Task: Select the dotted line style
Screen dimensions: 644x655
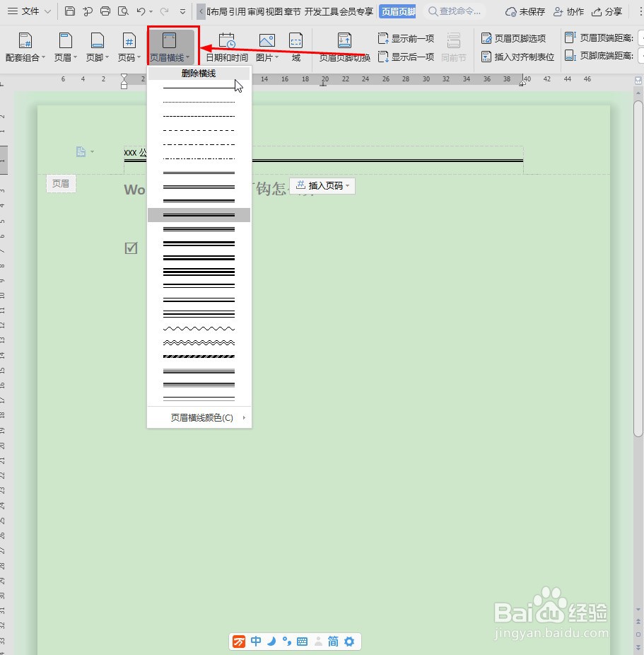Action: [199, 102]
